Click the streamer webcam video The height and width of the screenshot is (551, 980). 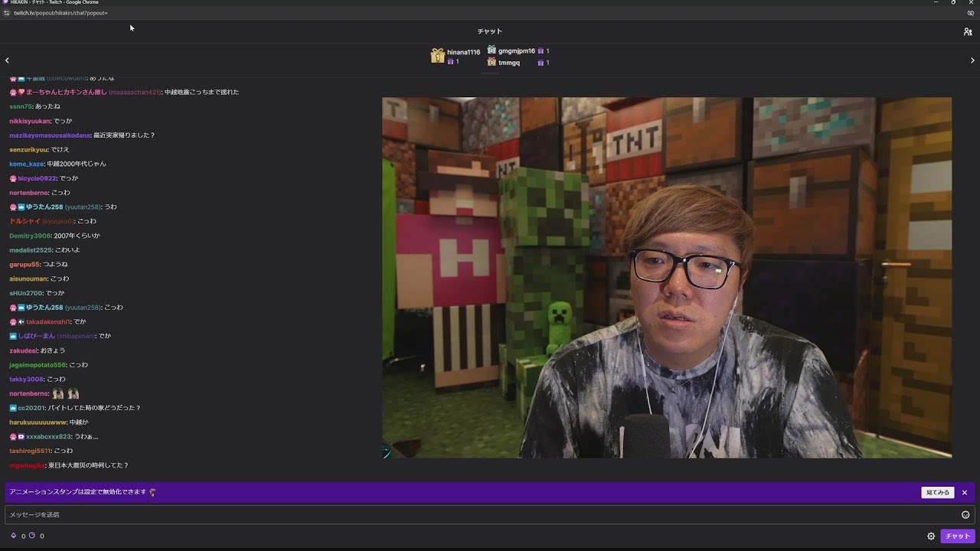[667, 278]
